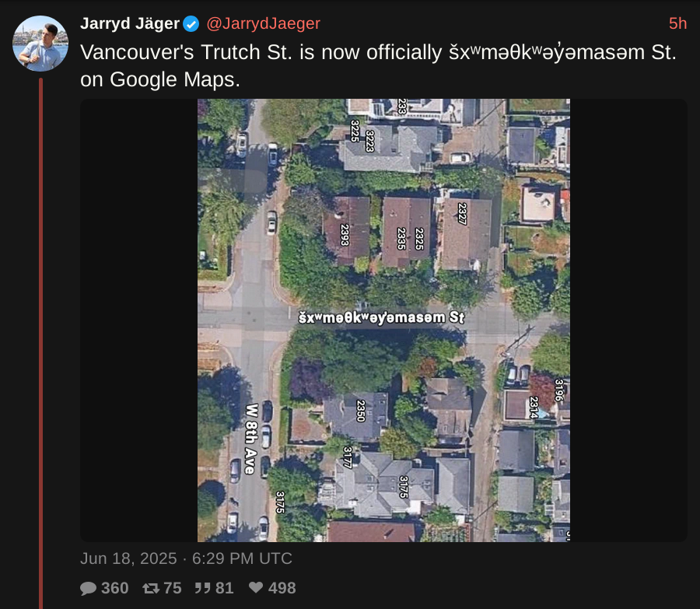Open the @JarrydJaeger handle link

263,23
